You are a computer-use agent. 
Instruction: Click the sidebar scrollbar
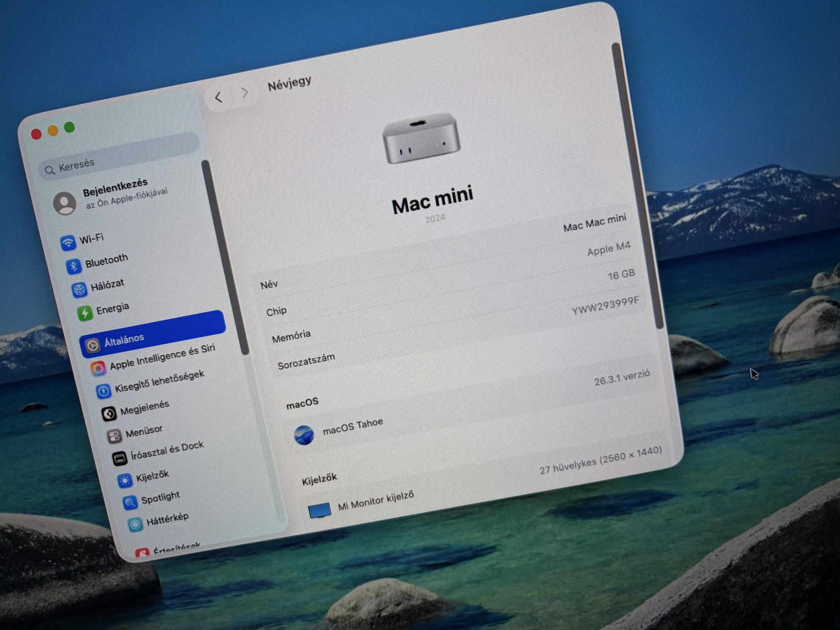tap(225, 257)
